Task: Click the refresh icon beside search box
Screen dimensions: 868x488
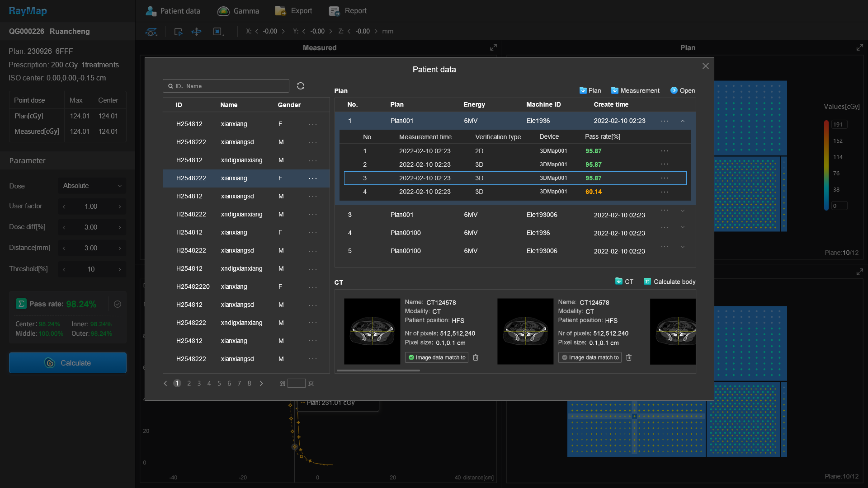Action: click(300, 86)
